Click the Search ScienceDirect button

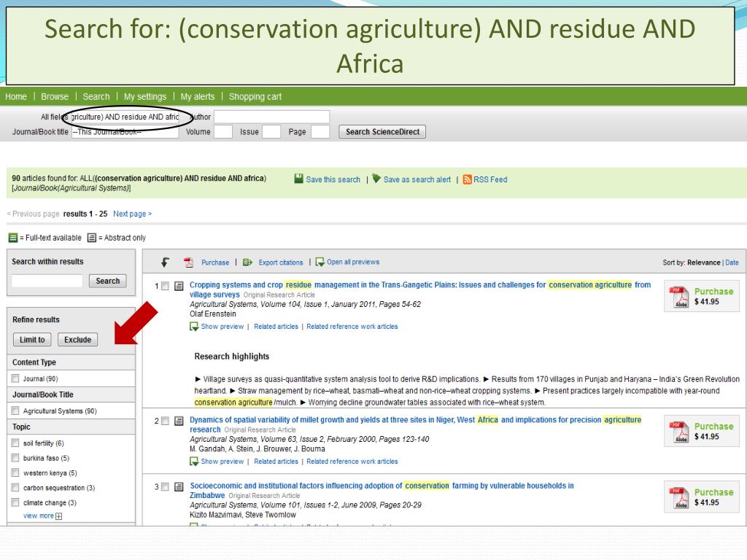tap(382, 132)
